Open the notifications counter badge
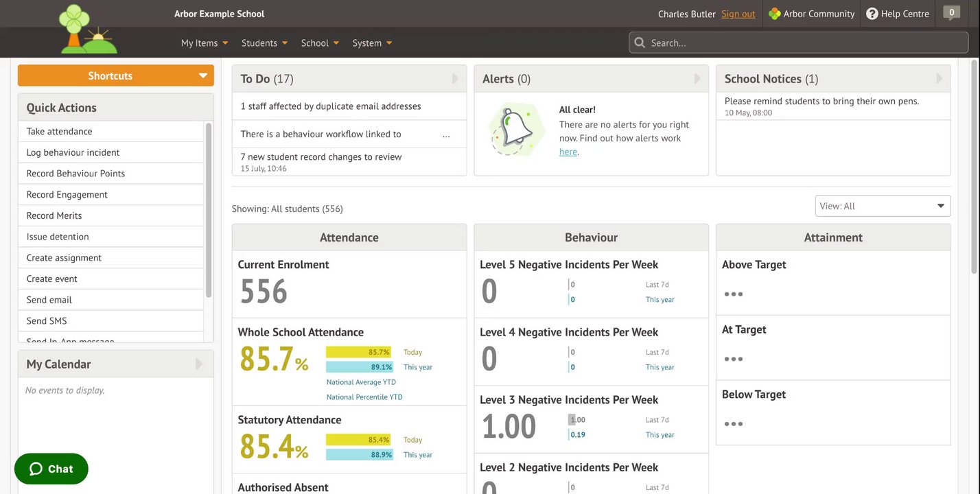Screen dimensions: 980x494 click(x=951, y=12)
